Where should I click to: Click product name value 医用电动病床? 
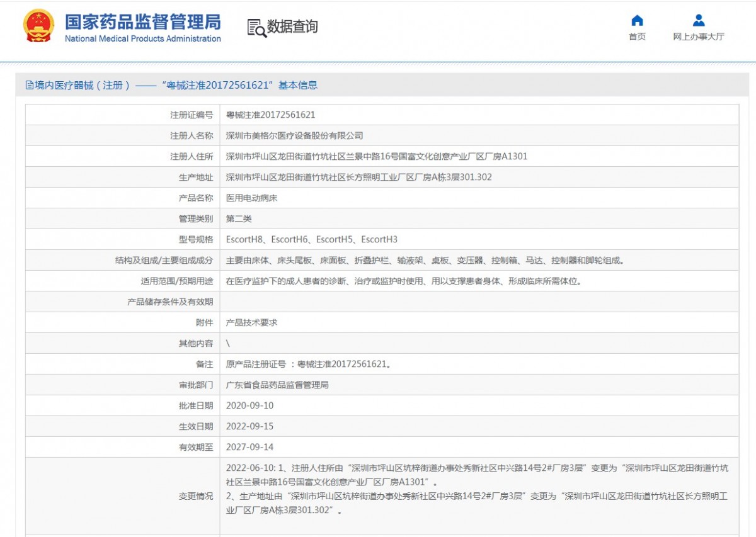tap(251, 198)
